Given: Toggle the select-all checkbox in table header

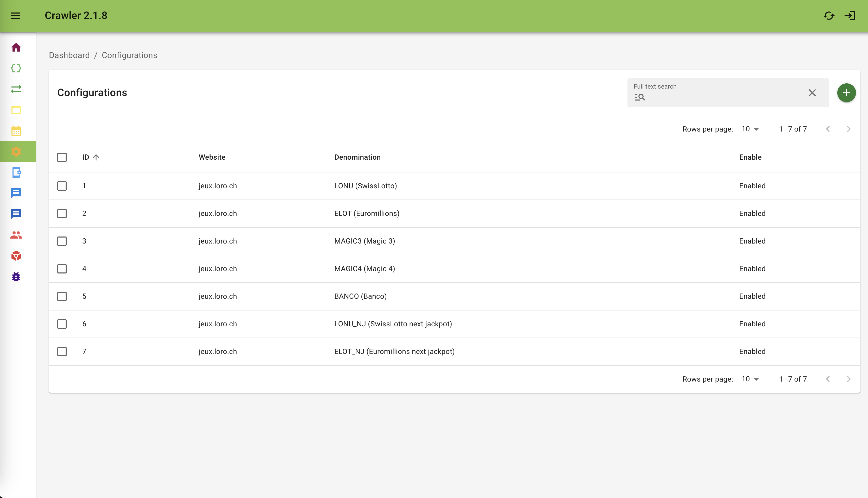Looking at the screenshot, I should click(x=62, y=157).
